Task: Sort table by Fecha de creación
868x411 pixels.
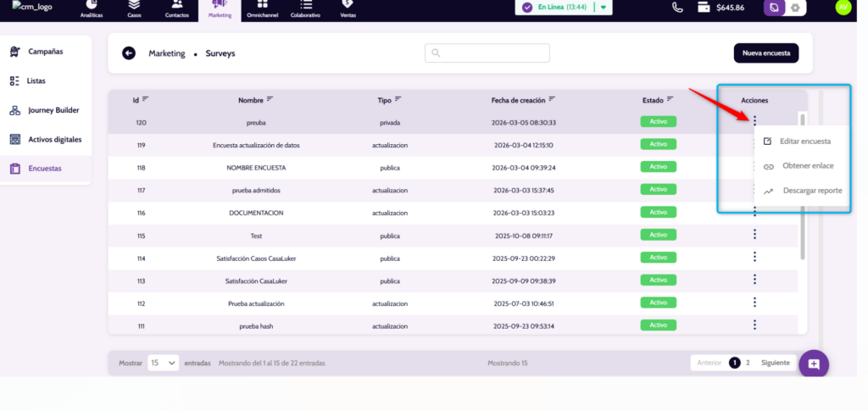Action: click(552, 100)
